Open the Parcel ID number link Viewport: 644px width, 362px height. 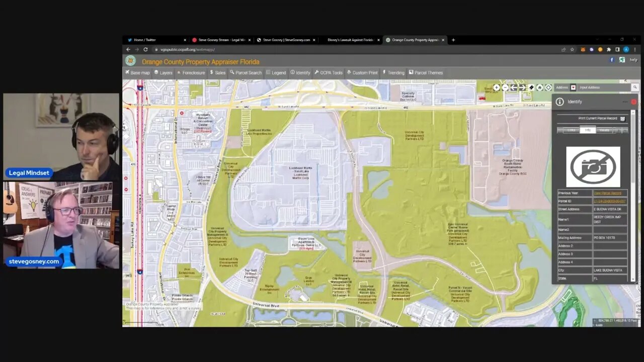tap(609, 201)
